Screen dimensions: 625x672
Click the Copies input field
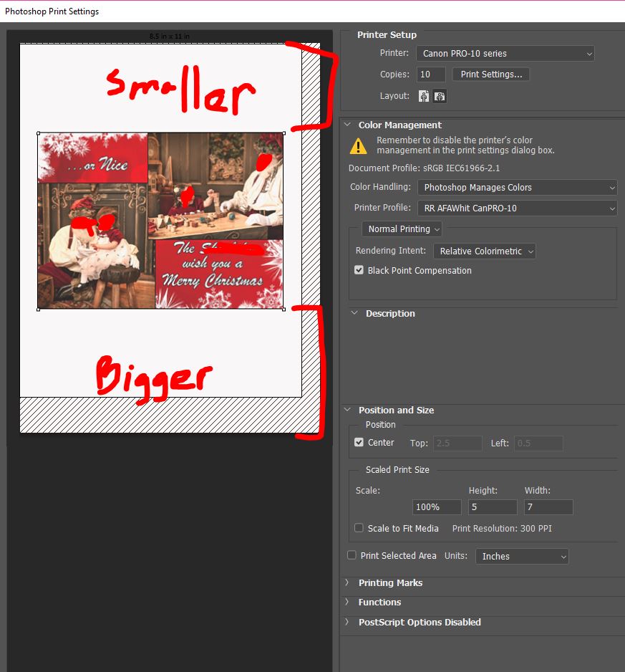click(x=431, y=75)
